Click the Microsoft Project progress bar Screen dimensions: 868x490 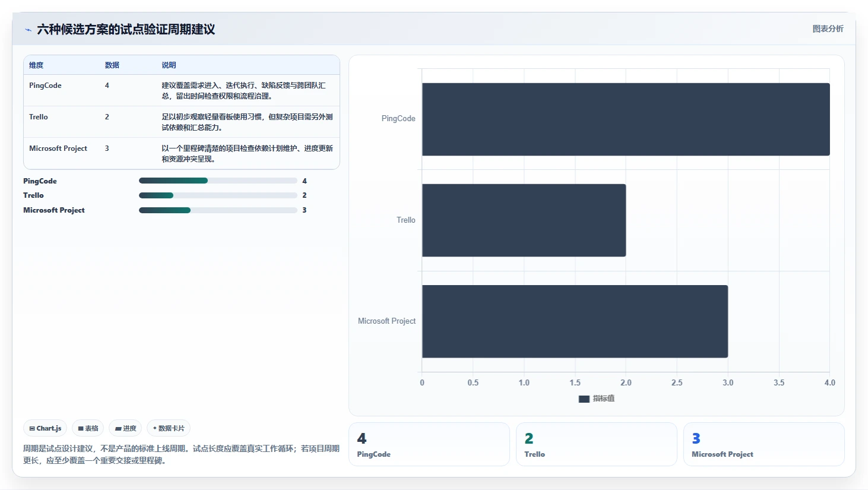(218, 210)
